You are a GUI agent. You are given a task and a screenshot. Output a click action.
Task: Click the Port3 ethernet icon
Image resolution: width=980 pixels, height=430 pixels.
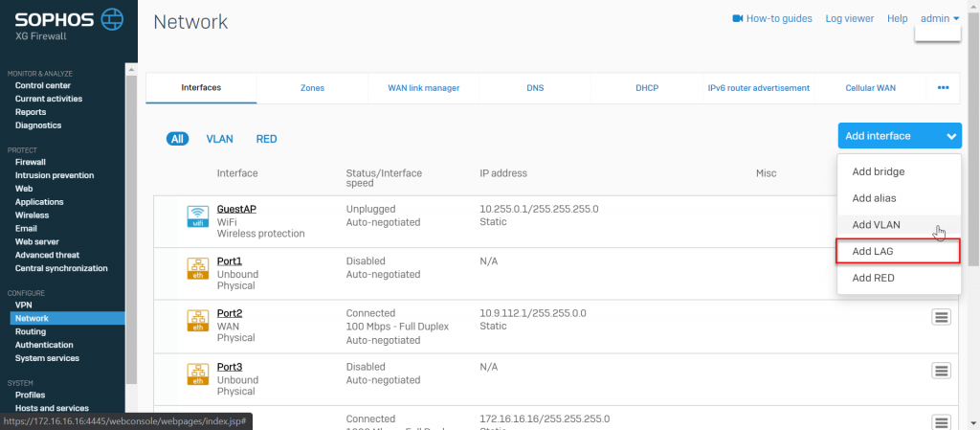(198, 373)
